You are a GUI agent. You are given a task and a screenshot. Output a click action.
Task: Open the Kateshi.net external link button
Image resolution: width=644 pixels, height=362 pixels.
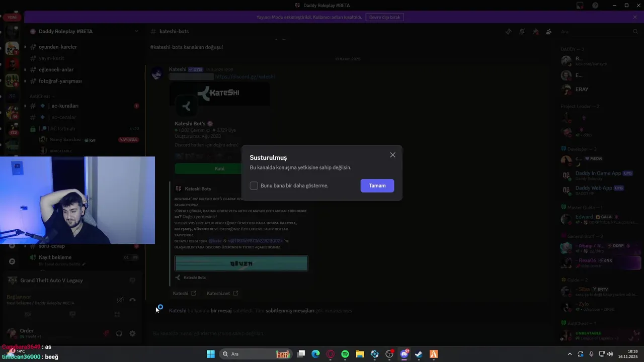pyautogui.click(x=222, y=293)
